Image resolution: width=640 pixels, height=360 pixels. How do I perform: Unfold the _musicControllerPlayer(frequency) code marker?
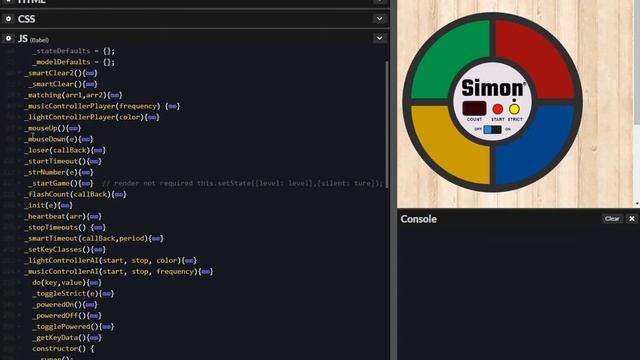click(x=172, y=106)
